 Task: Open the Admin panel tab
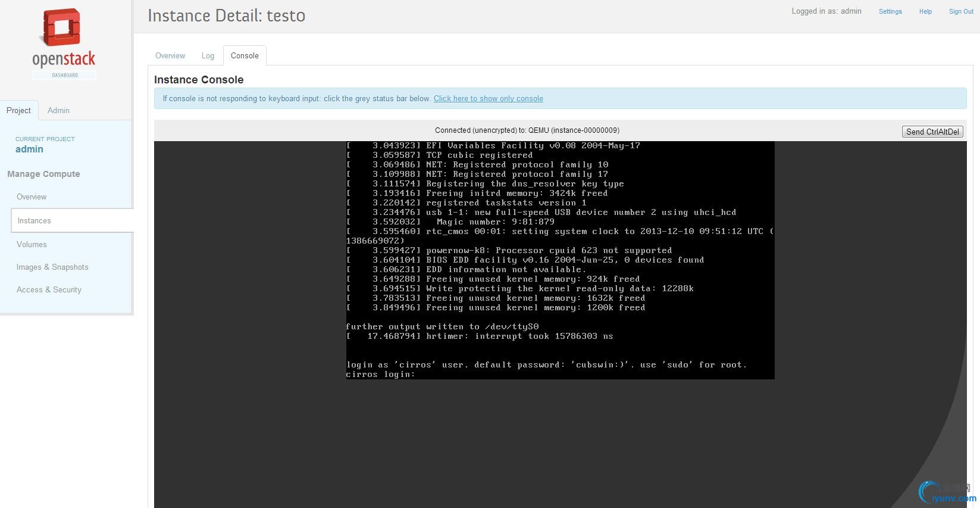[x=58, y=110]
